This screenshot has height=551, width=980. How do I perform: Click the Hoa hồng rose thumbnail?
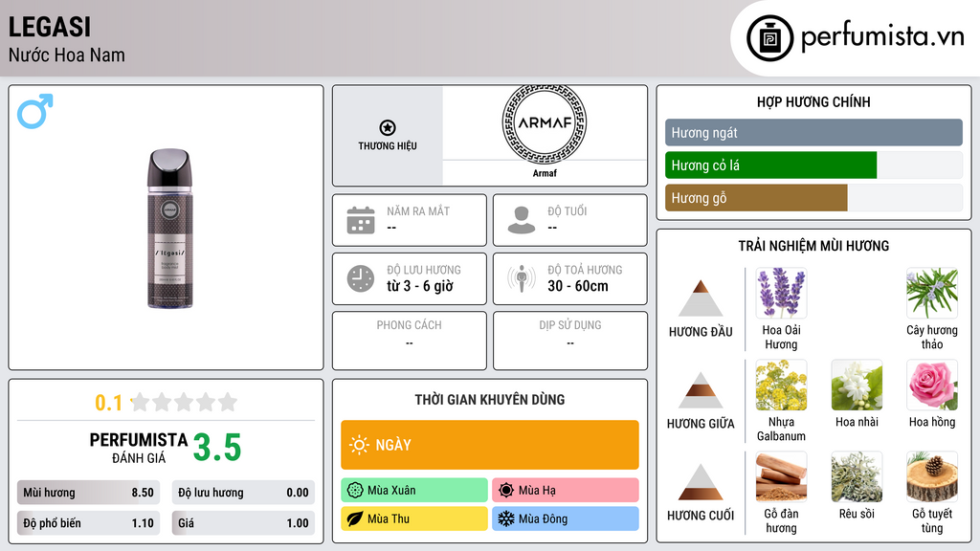tap(931, 385)
